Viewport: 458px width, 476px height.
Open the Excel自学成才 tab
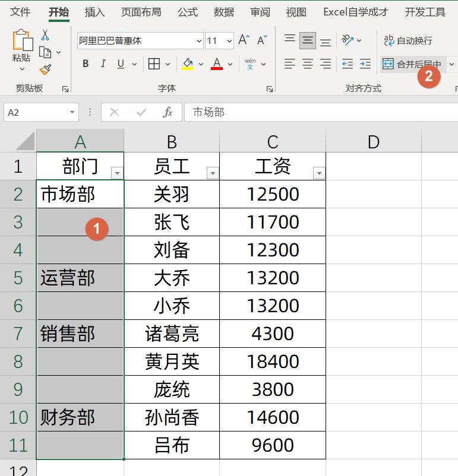pyautogui.click(x=356, y=12)
